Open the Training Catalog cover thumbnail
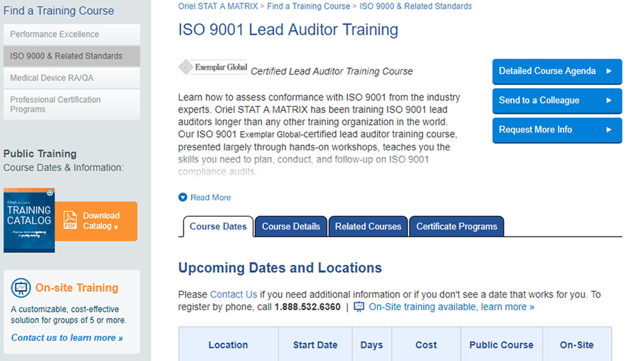 [x=29, y=220]
